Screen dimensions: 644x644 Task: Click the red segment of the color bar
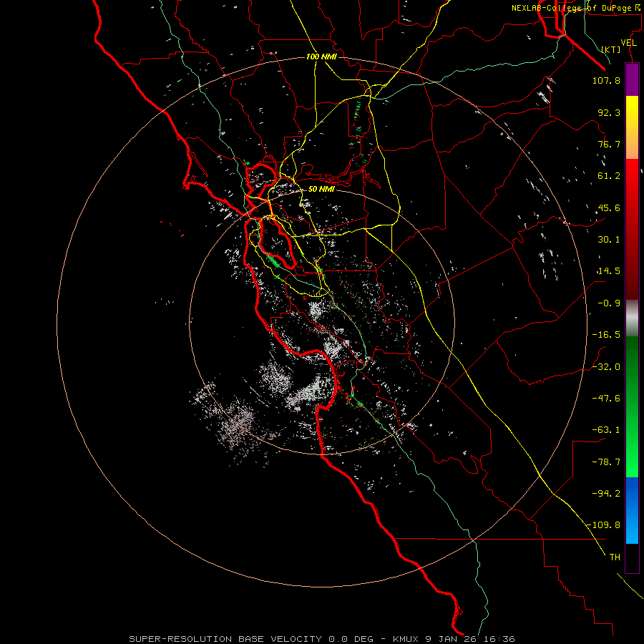(632, 229)
